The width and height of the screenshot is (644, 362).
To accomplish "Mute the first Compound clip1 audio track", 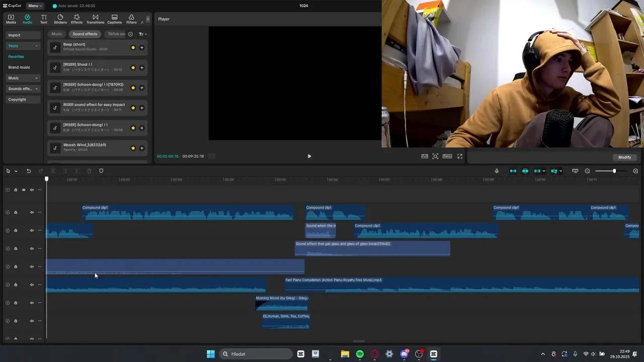I will [32, 212].
